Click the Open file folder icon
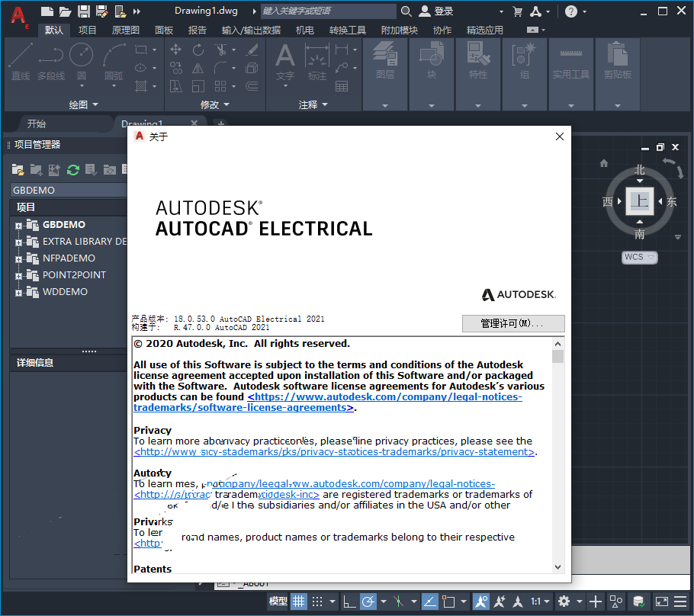The width and height of the screenshot is (694, 616). pyautogui.click(x=65, y=11)
